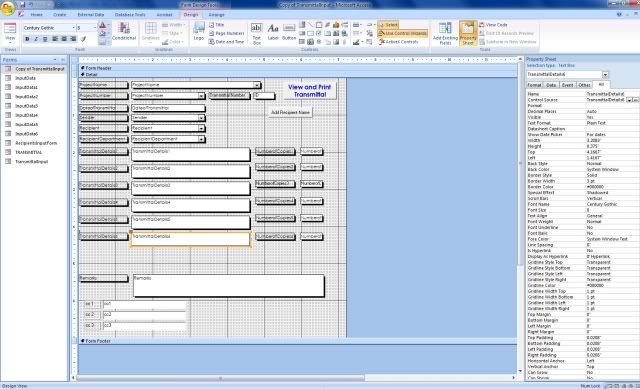
Task: Click the Format Painter icon
Action: coord(84,39)
